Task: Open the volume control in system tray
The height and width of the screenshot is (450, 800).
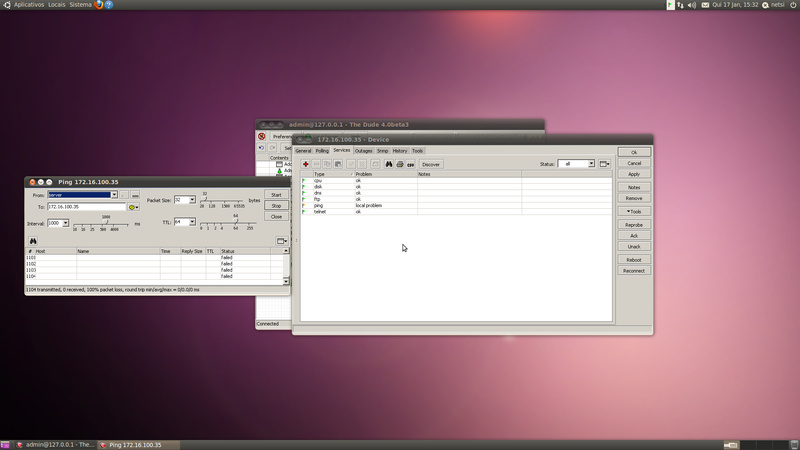Action: 692,5
